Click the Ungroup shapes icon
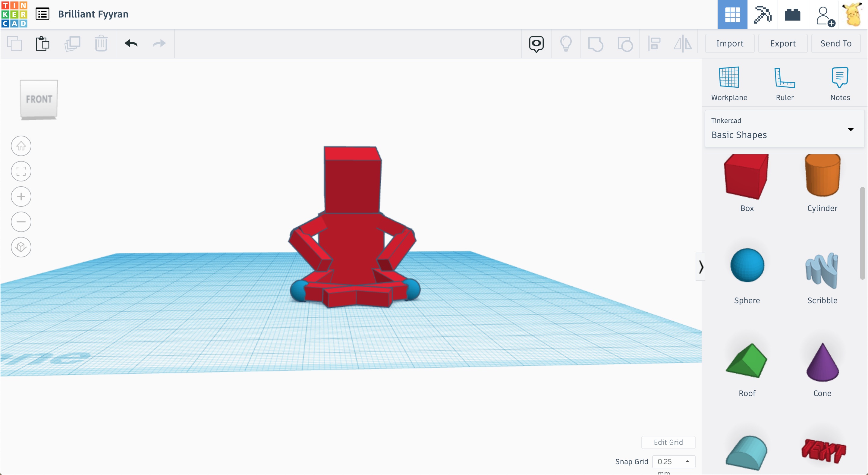868x475 pixels. 625,44
